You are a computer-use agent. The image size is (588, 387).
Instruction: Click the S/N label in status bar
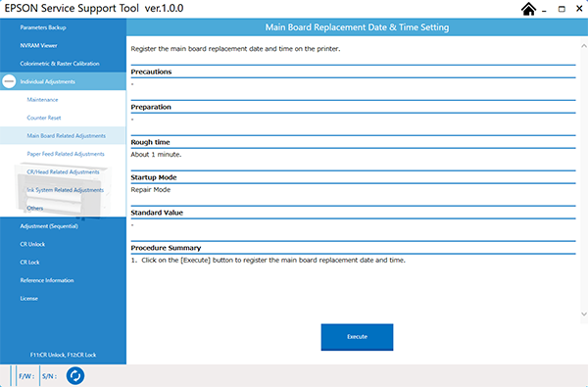click(x=50, y=376)
